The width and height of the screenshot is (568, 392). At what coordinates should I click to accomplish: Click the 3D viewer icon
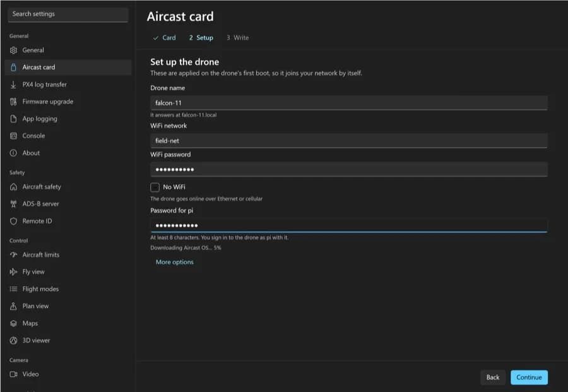[13, 340]
